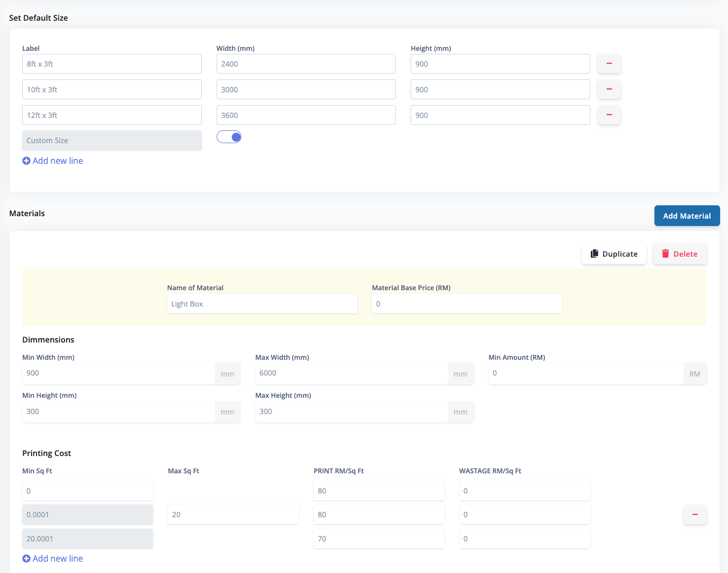Click plus icon under Set Default Size

click(x=27, y=161)
